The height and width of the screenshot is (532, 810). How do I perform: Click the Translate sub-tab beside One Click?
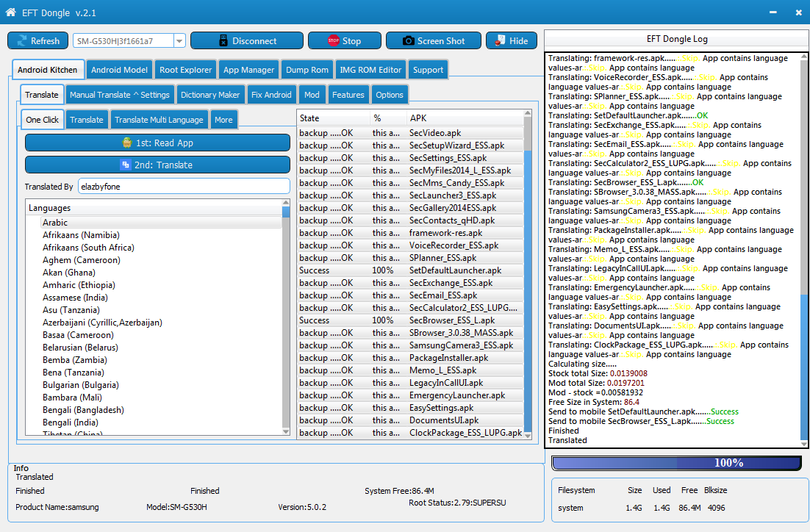point(87,119)
